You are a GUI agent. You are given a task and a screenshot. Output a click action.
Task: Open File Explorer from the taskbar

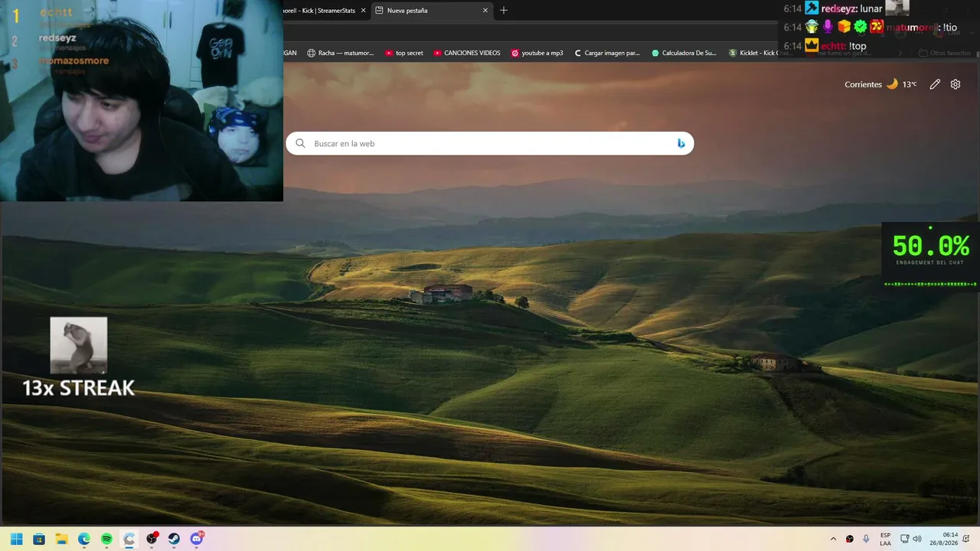pyautogui.click(x=61, y=539)
